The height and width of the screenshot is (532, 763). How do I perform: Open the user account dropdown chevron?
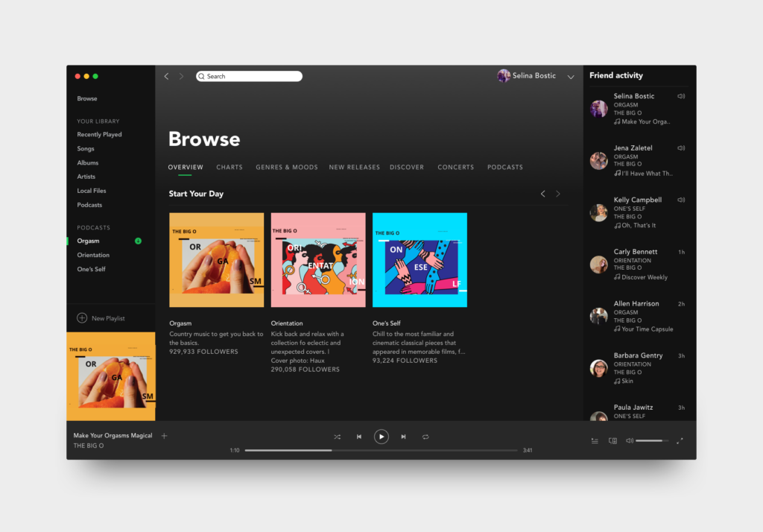click(x=571, y=77)
